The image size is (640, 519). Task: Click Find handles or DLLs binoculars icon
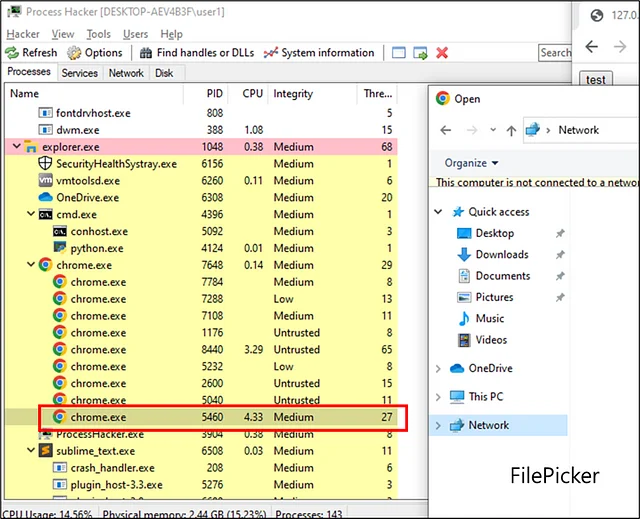coord(146,52)
